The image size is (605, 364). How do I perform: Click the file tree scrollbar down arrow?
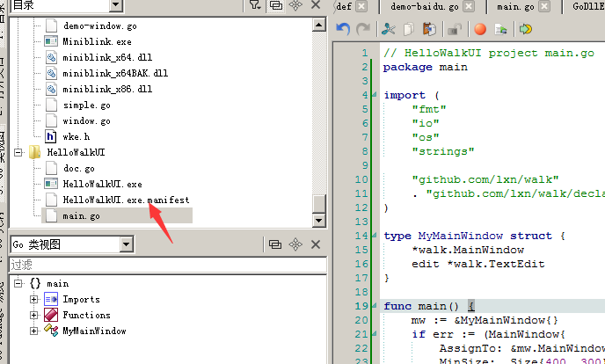coord(319,220)
